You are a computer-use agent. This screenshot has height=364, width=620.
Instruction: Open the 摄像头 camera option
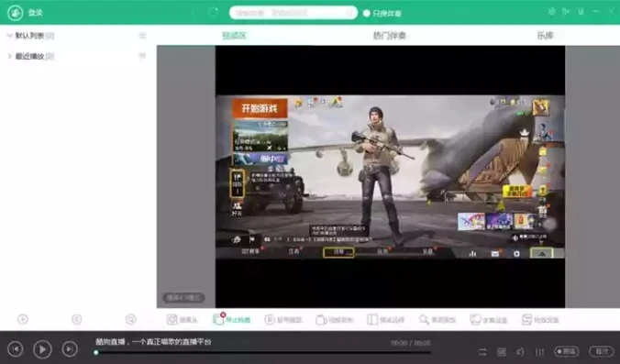(182, 319)
